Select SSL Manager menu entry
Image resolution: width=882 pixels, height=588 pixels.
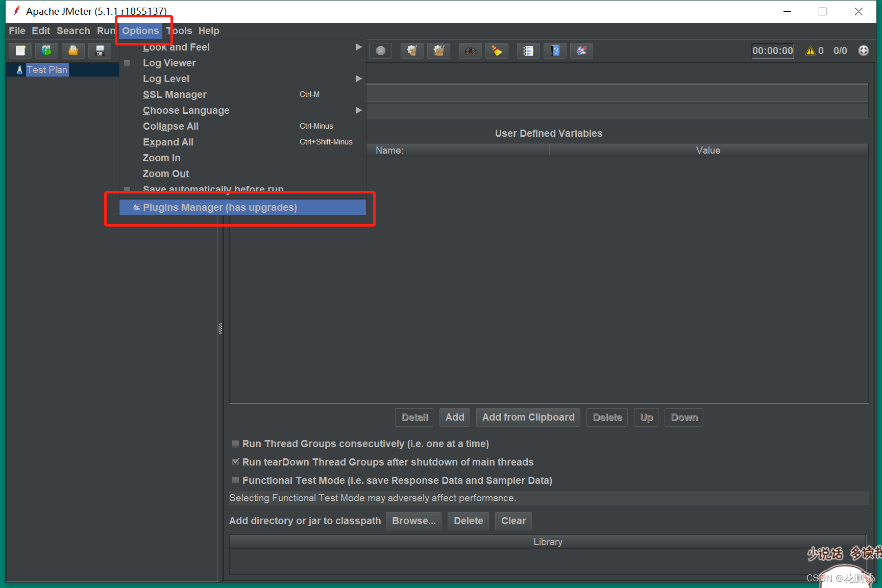(243, 94)
